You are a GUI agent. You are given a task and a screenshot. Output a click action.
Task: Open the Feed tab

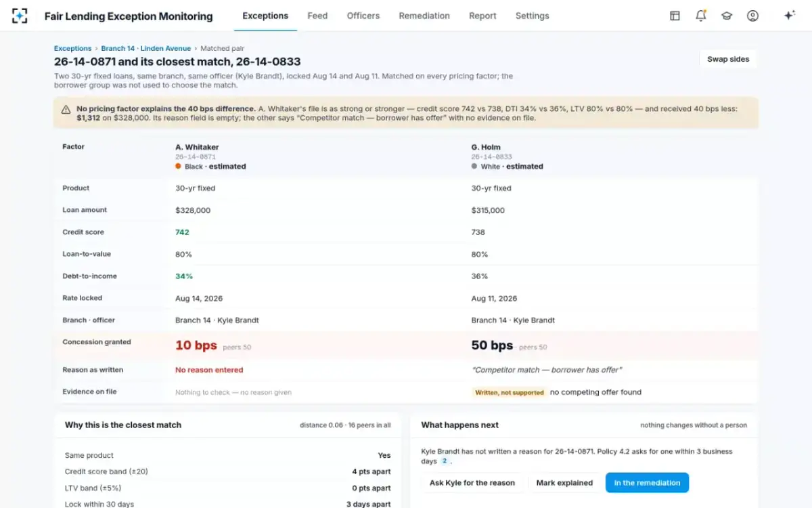(317, 16)
